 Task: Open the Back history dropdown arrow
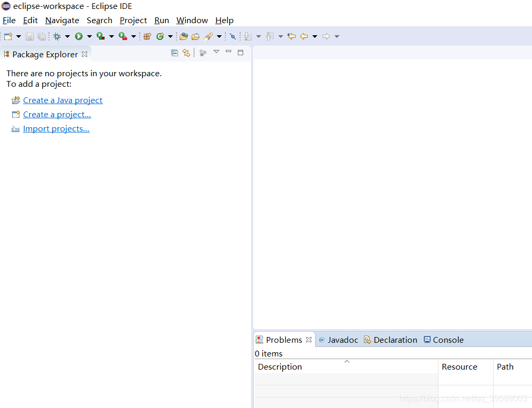(x=315, y=36)
